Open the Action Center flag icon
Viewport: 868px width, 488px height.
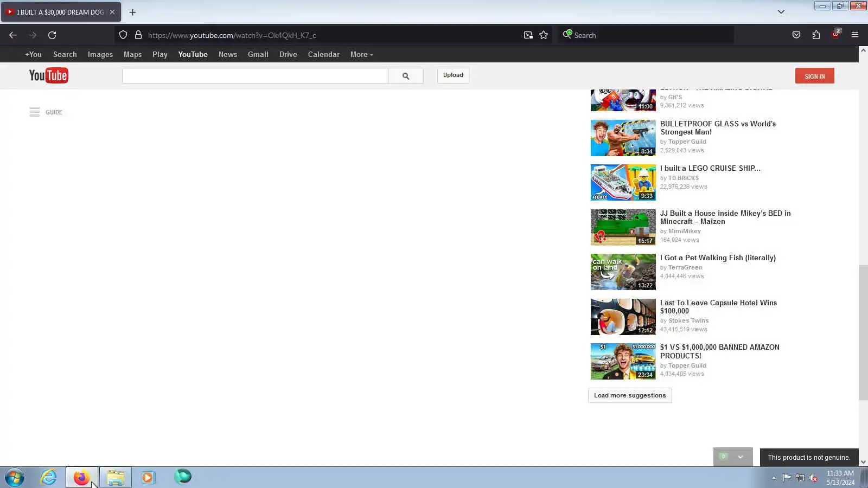787,478
